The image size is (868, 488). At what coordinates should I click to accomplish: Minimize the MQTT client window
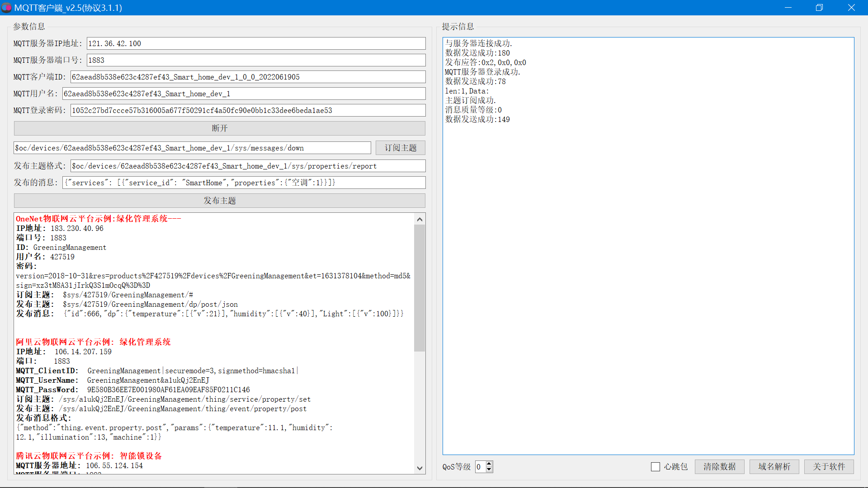click(x=788, y=8)
